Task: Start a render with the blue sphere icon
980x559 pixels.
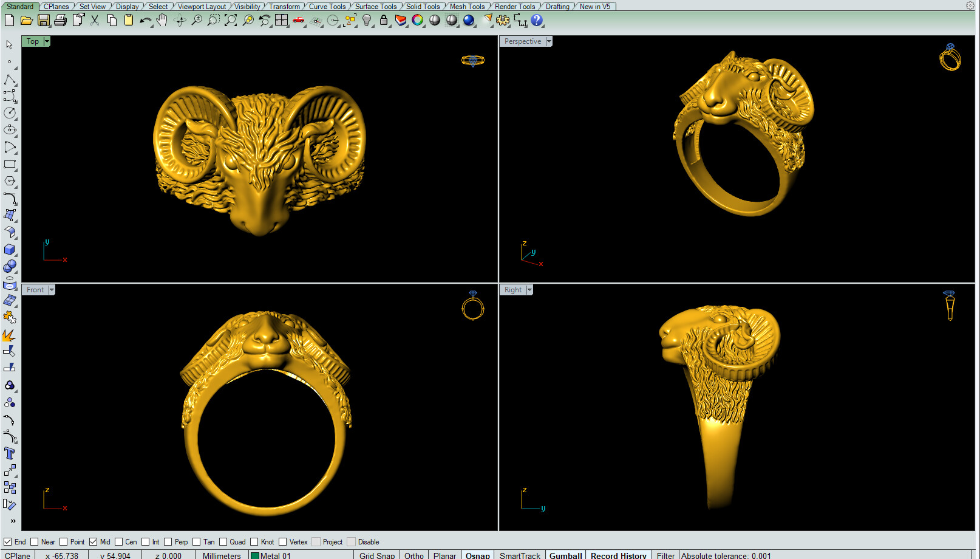Action: point(468,20)
